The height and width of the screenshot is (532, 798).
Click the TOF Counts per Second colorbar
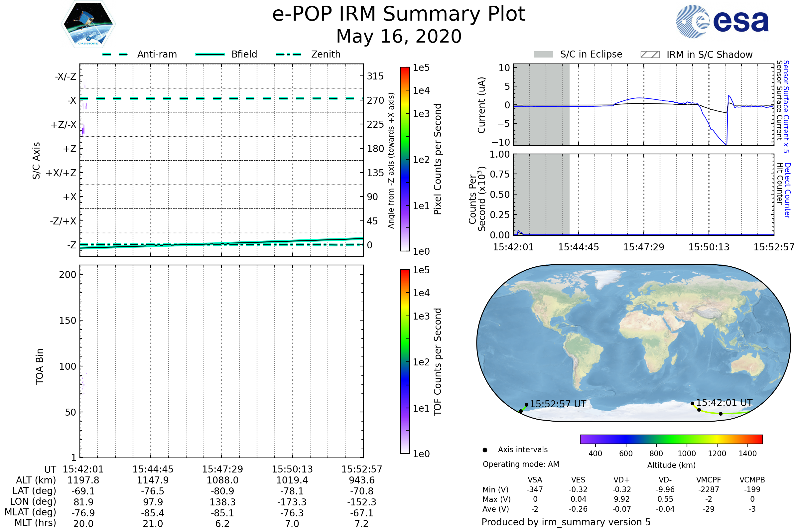pyautogui.click(x=405, y=361)
